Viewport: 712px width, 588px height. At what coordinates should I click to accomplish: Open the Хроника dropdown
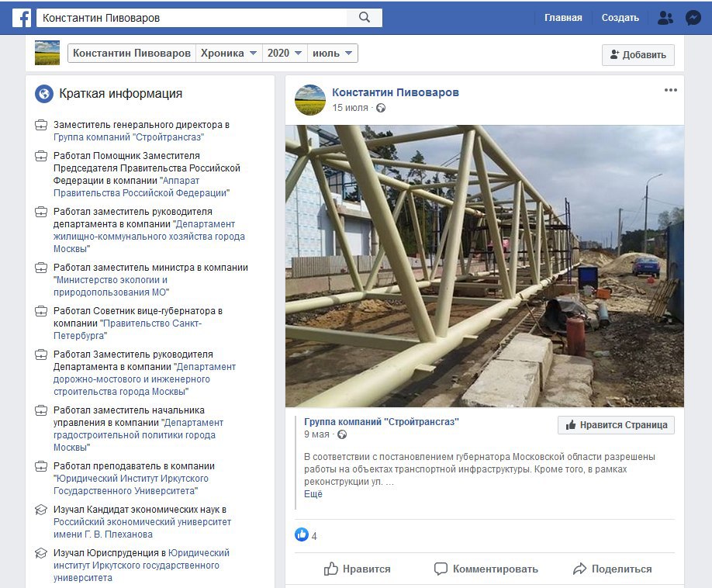tap(228, 53)
